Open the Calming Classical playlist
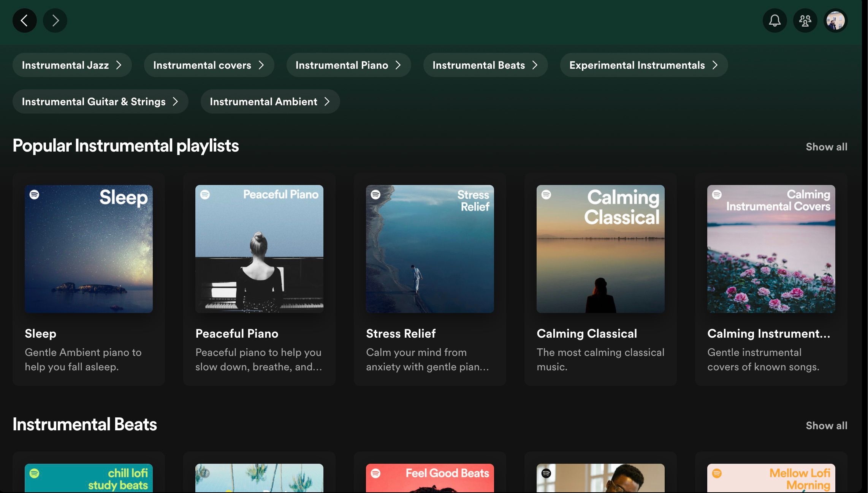The image size is (868, 493). pyautogui.click(x=587, y=333)
